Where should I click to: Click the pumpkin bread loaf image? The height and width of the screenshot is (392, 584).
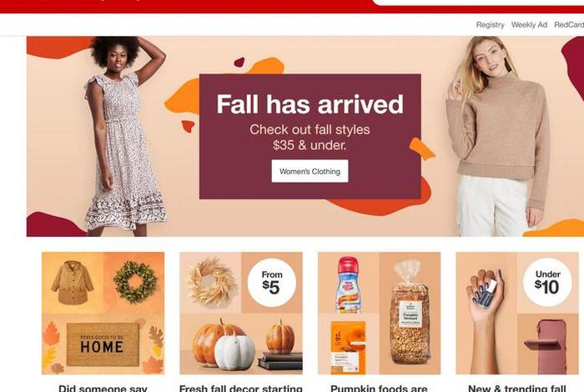click(410, 313)
